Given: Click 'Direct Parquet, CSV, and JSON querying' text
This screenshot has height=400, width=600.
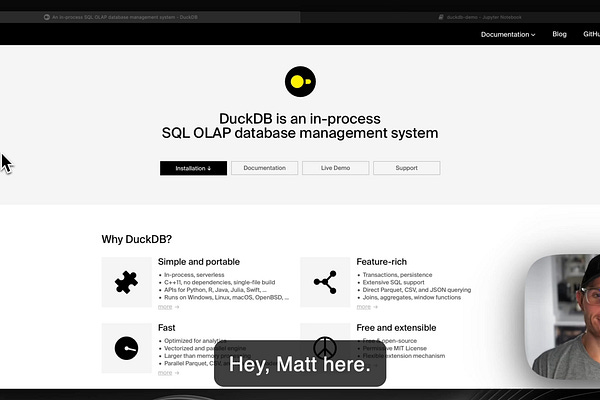Looking at the screenshot, I should pyautogui.click(x=417, y=290).
